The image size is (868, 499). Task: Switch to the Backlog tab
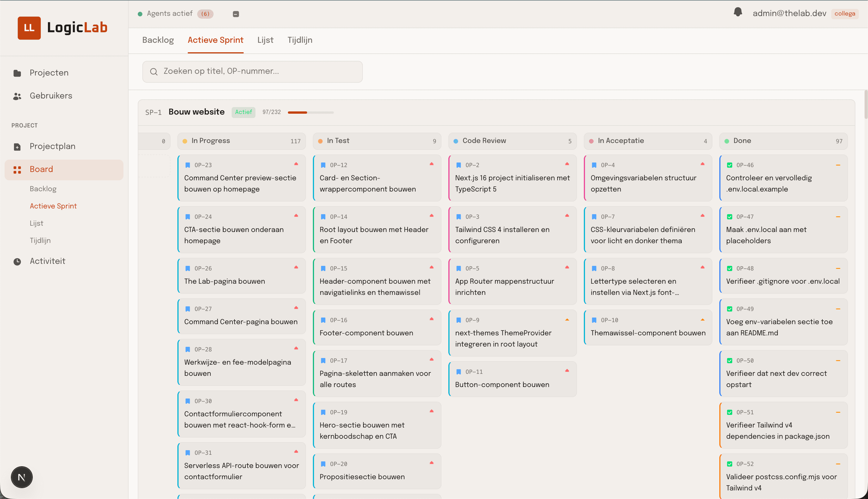[158, 40]
